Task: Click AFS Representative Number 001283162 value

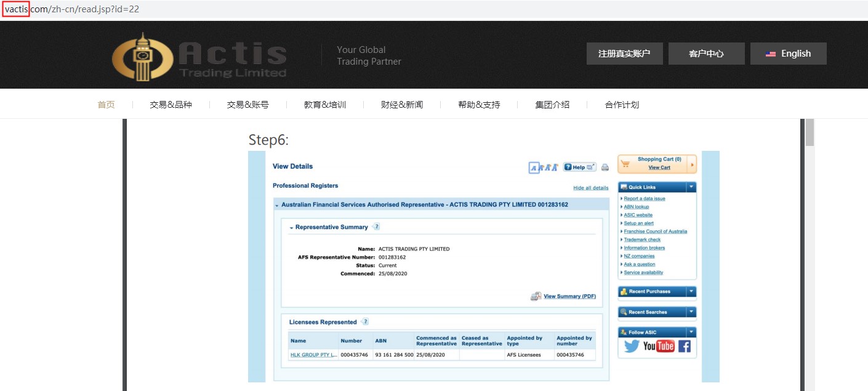Action: [x=392, y=257]
